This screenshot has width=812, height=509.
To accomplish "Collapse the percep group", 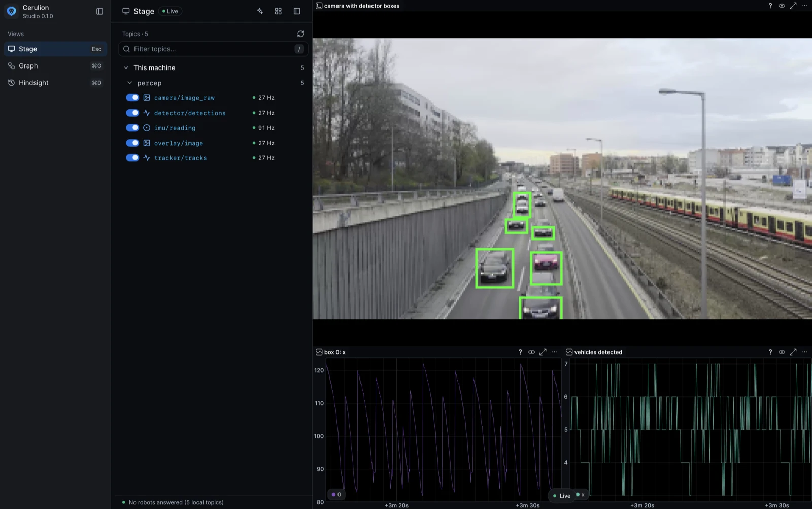I will 129,83.
